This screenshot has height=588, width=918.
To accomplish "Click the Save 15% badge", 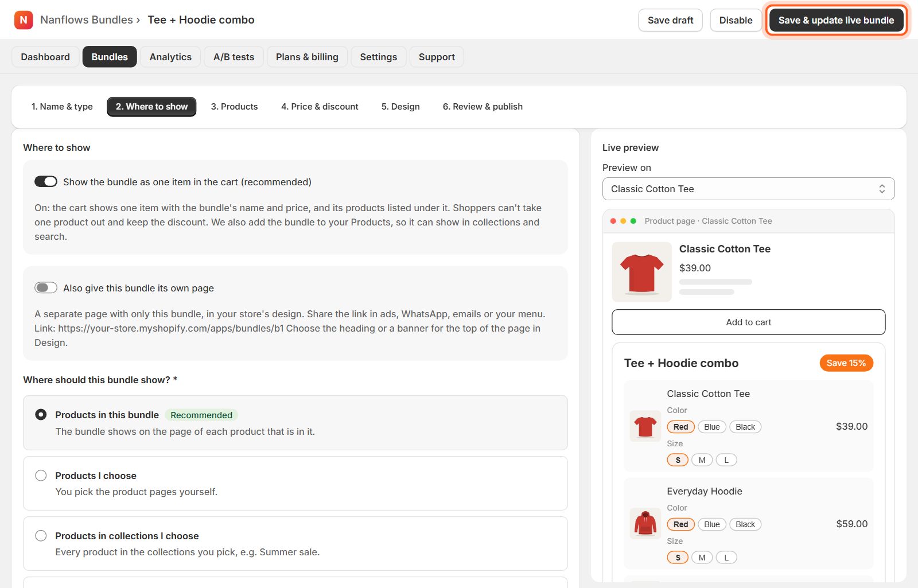I will (846, 363).
